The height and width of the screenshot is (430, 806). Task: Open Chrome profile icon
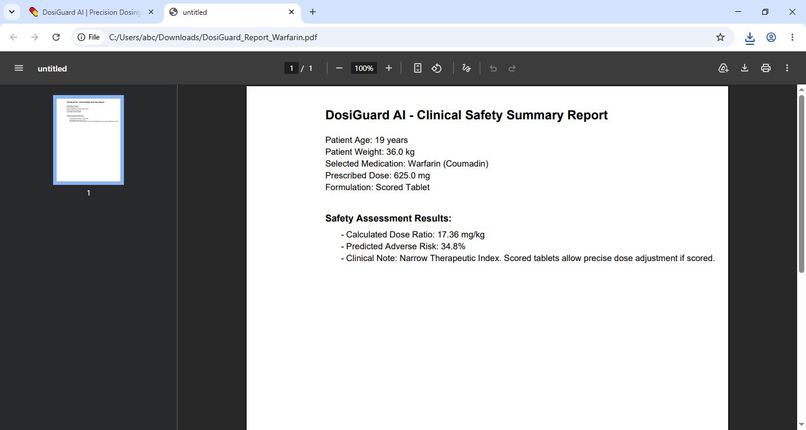(x=771, y=38)
